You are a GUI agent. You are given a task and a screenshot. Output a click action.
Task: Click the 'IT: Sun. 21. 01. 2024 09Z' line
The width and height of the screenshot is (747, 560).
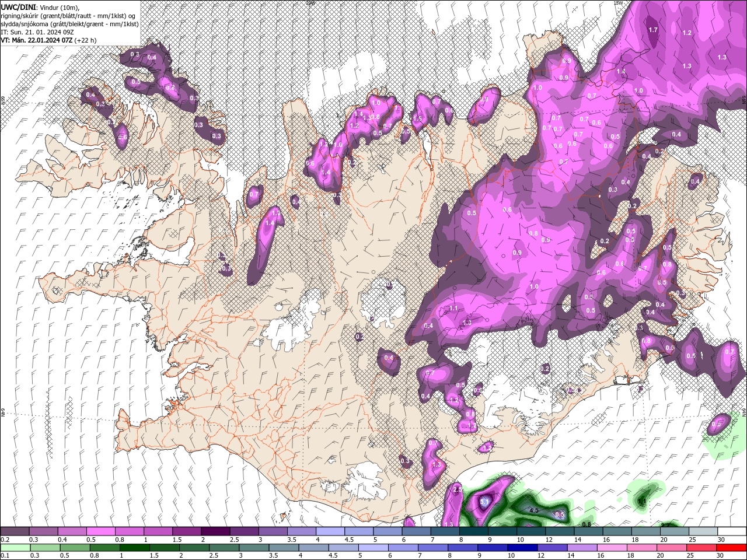coord(36,32)
